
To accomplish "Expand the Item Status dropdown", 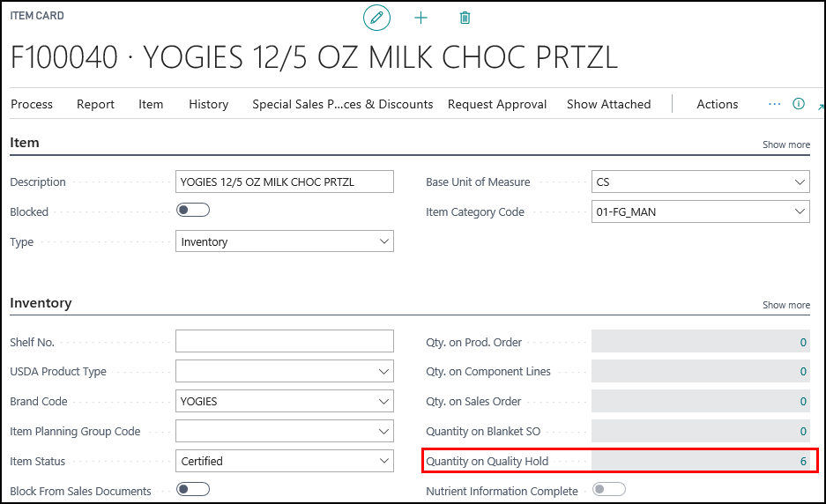I will 285,461.
